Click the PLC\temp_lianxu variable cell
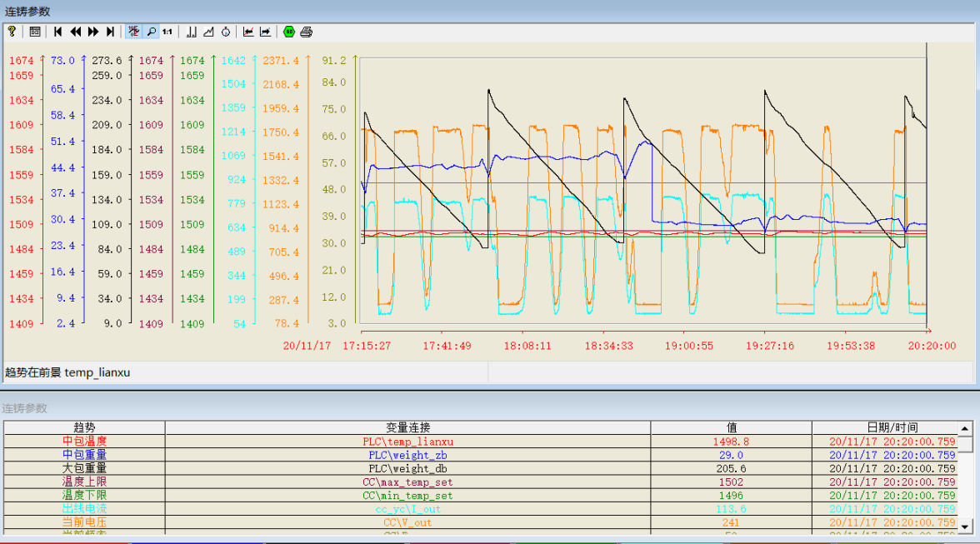 point(407,441)
